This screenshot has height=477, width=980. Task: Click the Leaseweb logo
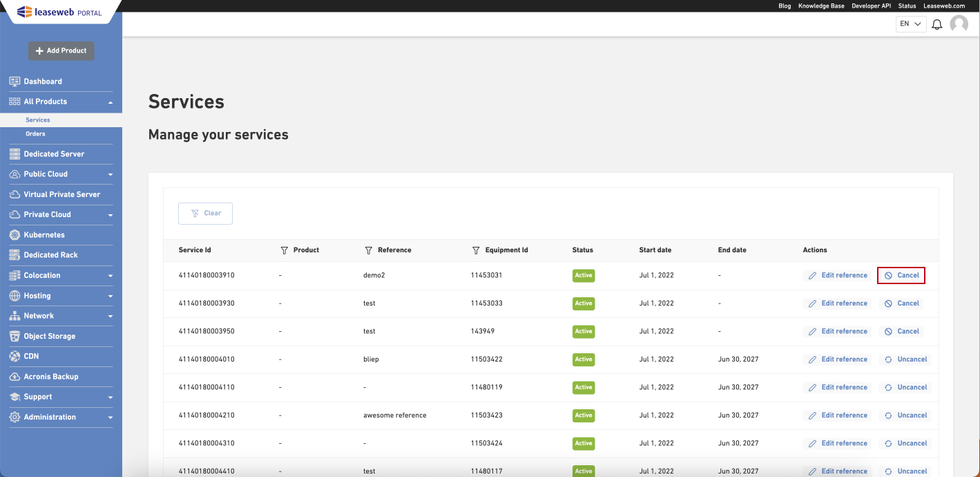(58, 11)
